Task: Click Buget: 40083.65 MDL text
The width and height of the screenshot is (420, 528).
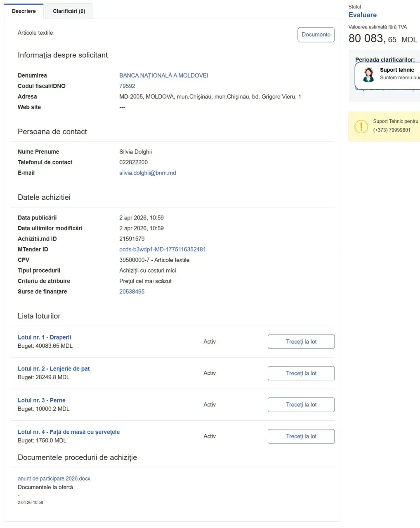Action: (x=45, y=346)
